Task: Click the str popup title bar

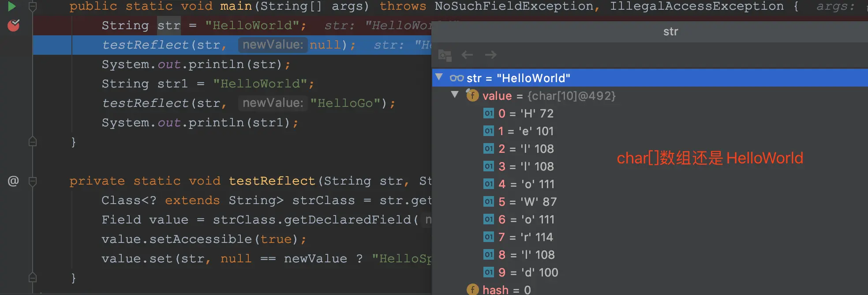Action: pos(650,31)
